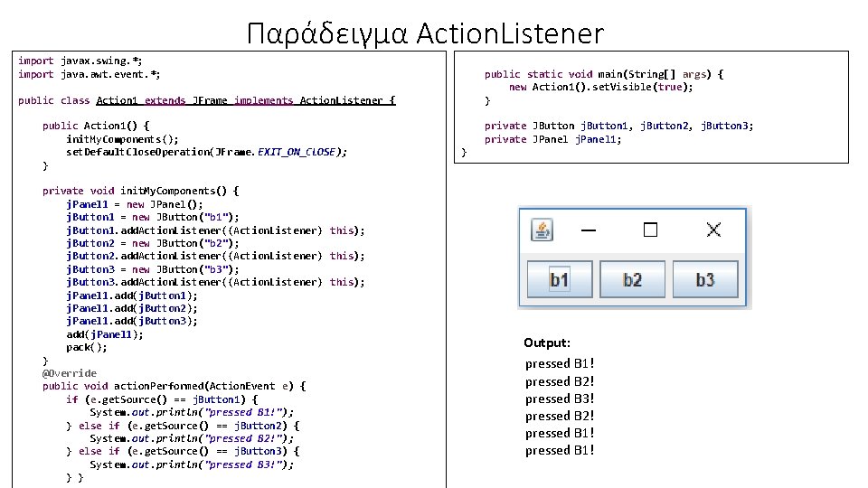Image resolution: width=868 pixels, height=488 pixels.
Task: Click the 'private JPanel jPanel1;' line
Action: pos(553,139)
